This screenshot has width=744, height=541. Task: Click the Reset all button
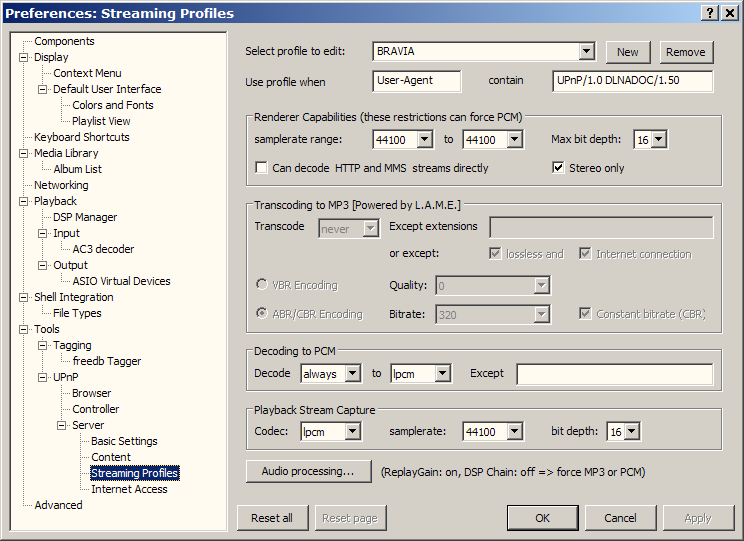tap(272, 518)
